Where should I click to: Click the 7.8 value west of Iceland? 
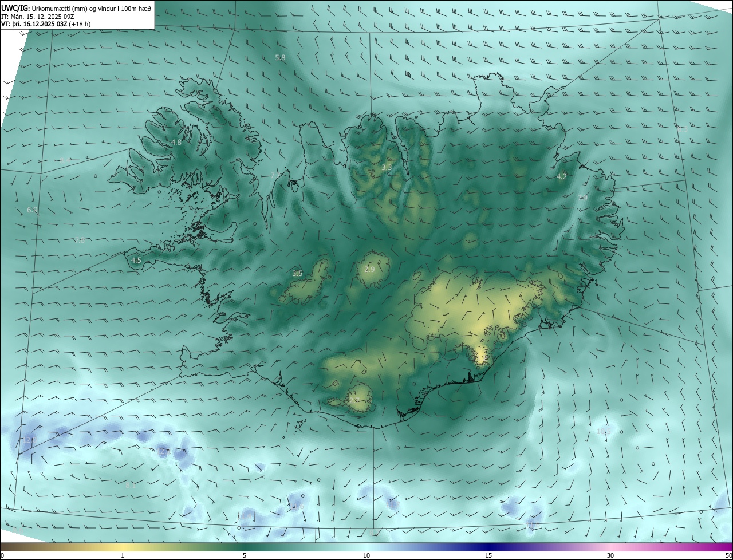tap(80, 240)
